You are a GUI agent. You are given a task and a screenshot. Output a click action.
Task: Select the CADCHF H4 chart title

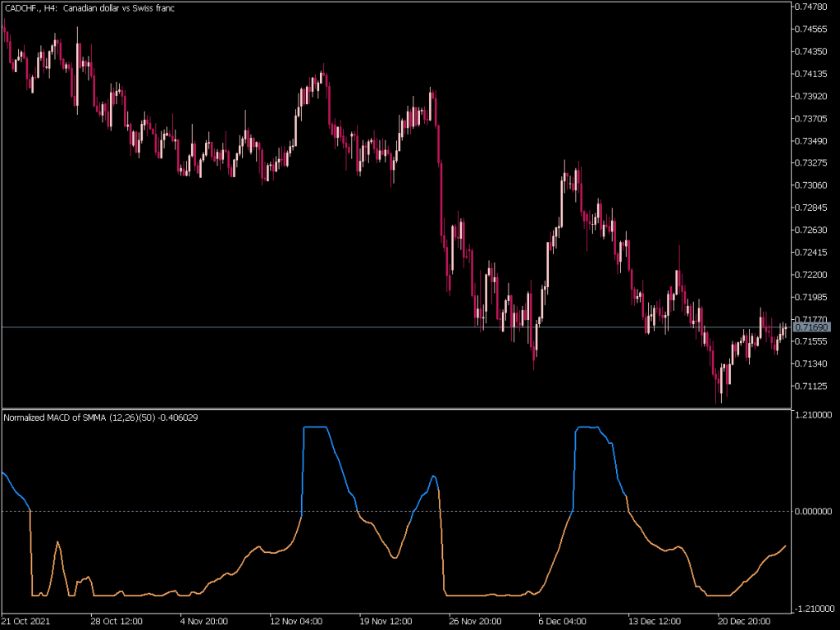point(89,9)
